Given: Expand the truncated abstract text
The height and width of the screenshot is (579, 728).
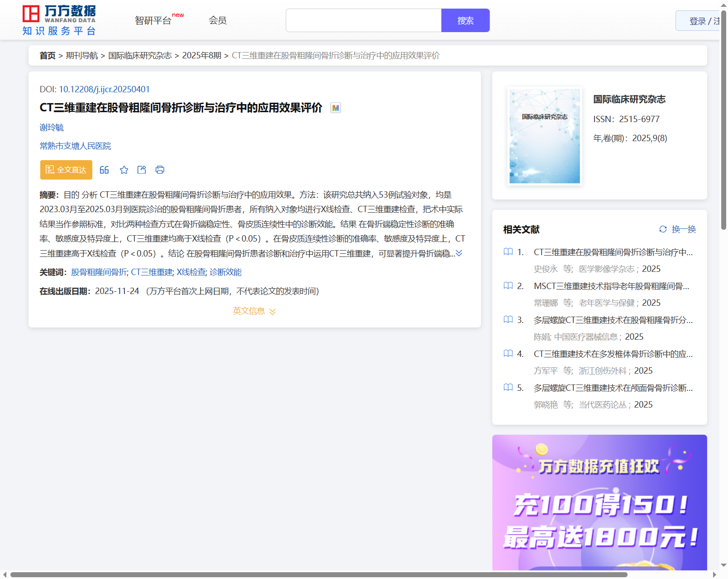Looking at the screenshot, I should tap(459, 253).
